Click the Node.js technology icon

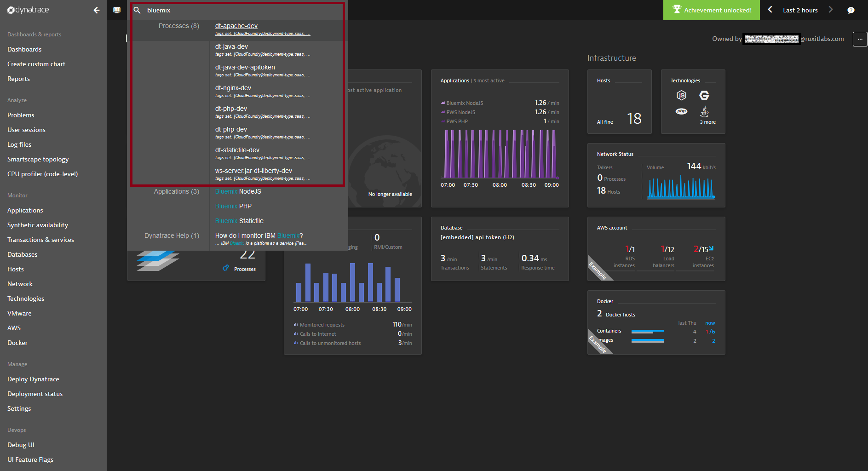coord(681,95)
